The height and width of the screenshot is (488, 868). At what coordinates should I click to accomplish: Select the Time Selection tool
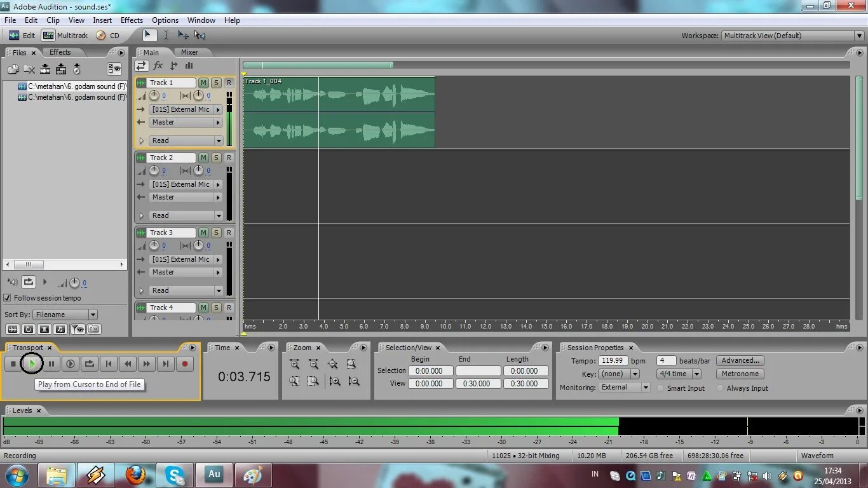pos(166,36)
